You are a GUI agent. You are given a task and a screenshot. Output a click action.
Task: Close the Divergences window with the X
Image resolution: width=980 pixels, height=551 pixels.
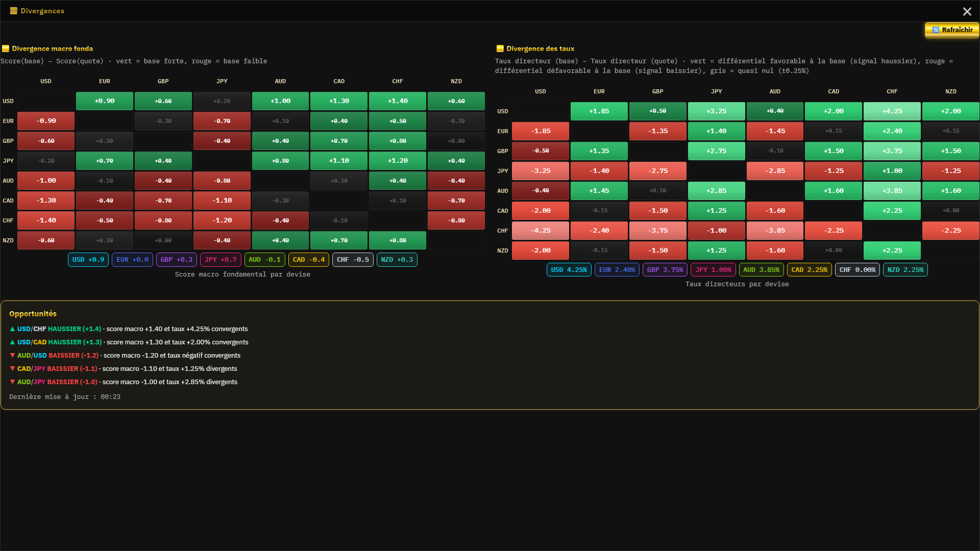click(967, 11)
